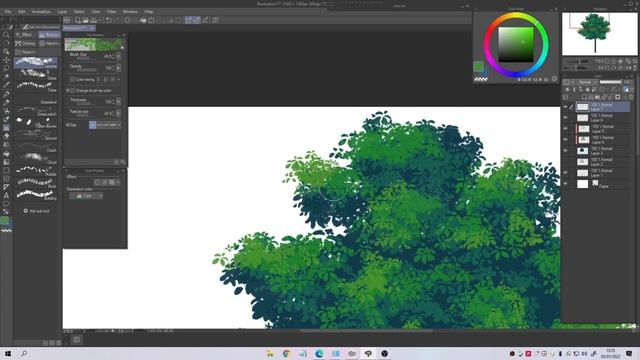Switch to the Effect sub tool group

(25, 35)
